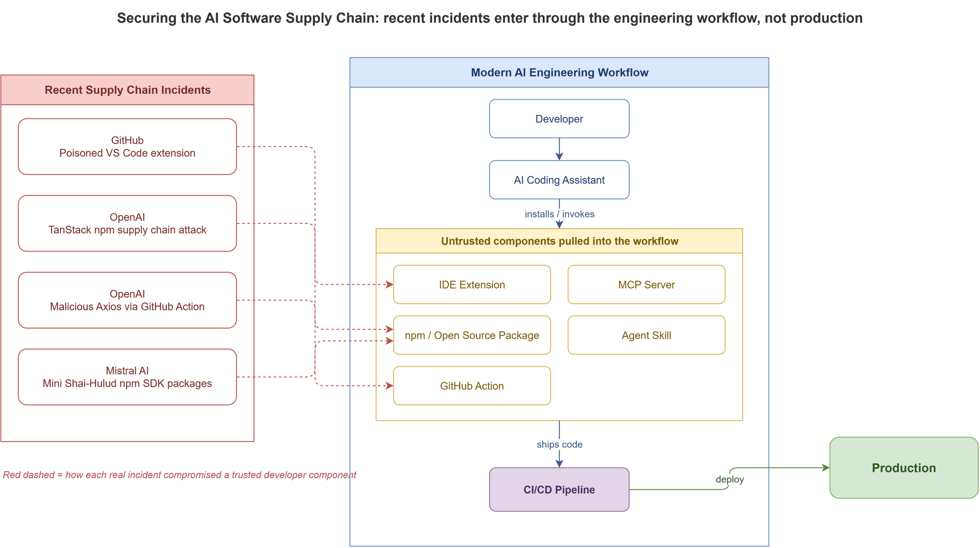Viewport: 980px width, 548px height.
Task: Click the diagram title about Securing the AI Software Supply Chain
Action: click(490, 18)
